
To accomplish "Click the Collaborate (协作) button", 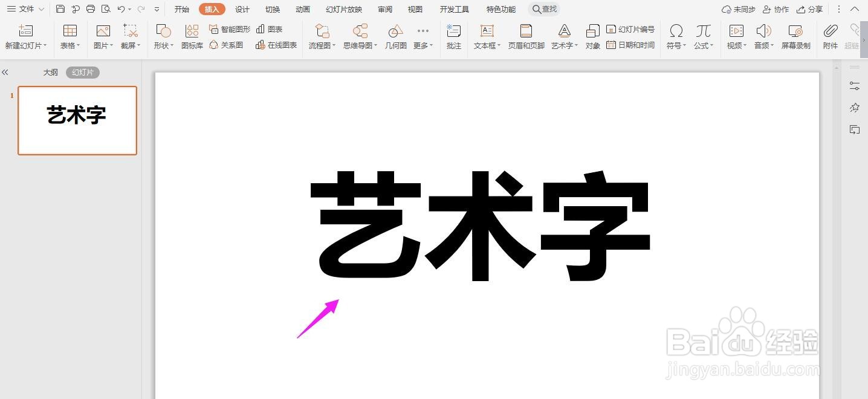I will (776, 9).
